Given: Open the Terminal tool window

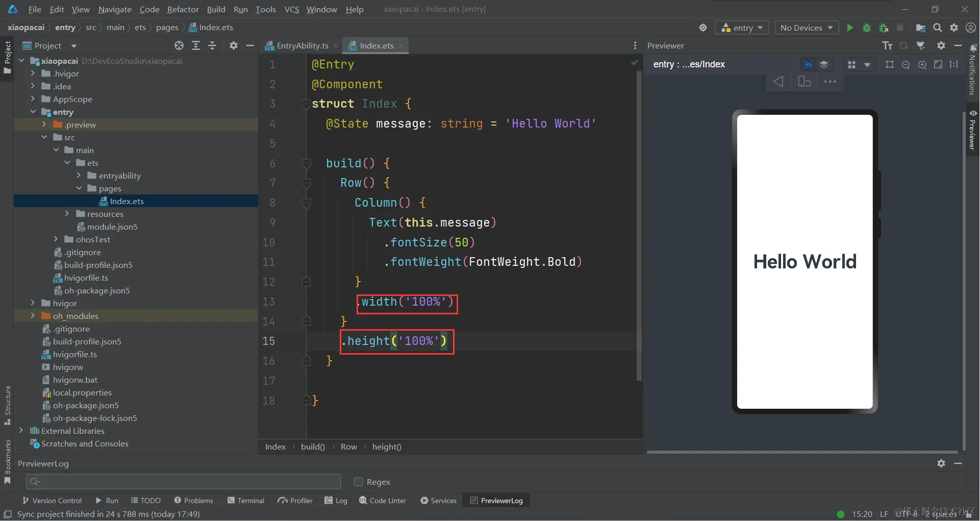Looking at the screenshot, I should tap(246, 501).
